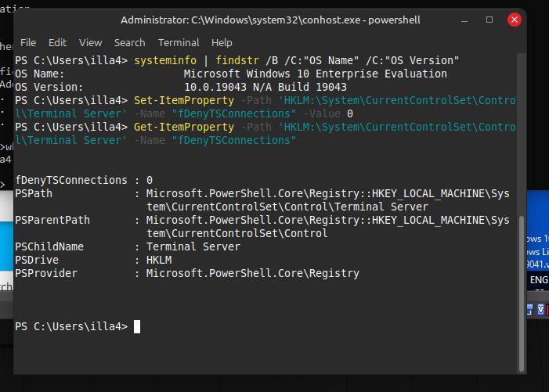Click the systeminfo command text
The height and width of the screenshot is (392, 549).
coord(166,60)
